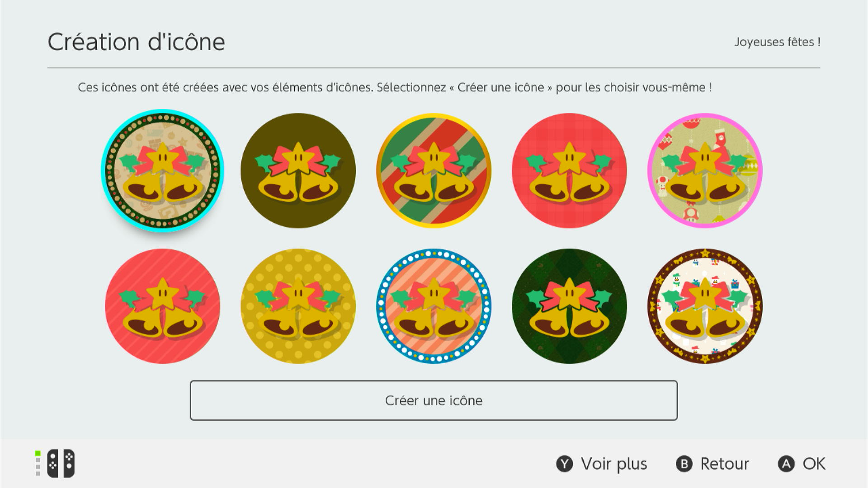
Task: Pick the bell icon with brown star border
Action: pyautogui.click(x=705, y=306)
